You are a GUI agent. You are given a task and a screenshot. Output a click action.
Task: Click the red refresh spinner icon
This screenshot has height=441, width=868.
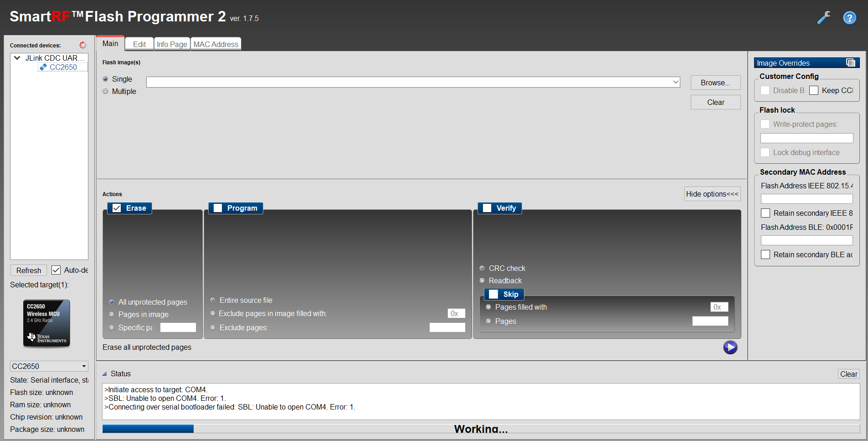(82, 45)
